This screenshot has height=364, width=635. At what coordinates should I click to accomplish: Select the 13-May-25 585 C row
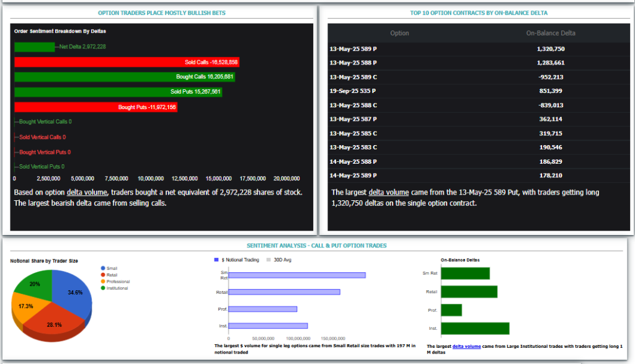[x=479, y=133]
